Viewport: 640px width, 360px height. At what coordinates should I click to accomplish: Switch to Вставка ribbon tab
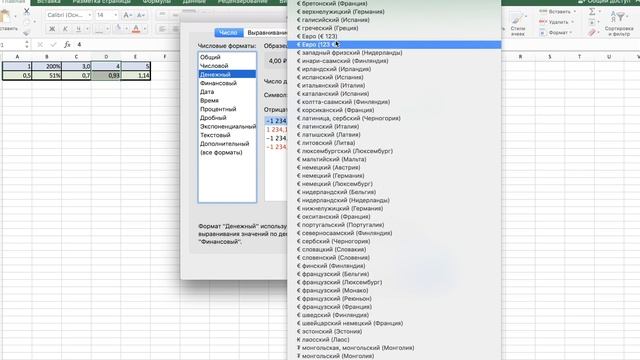[49, 2]
